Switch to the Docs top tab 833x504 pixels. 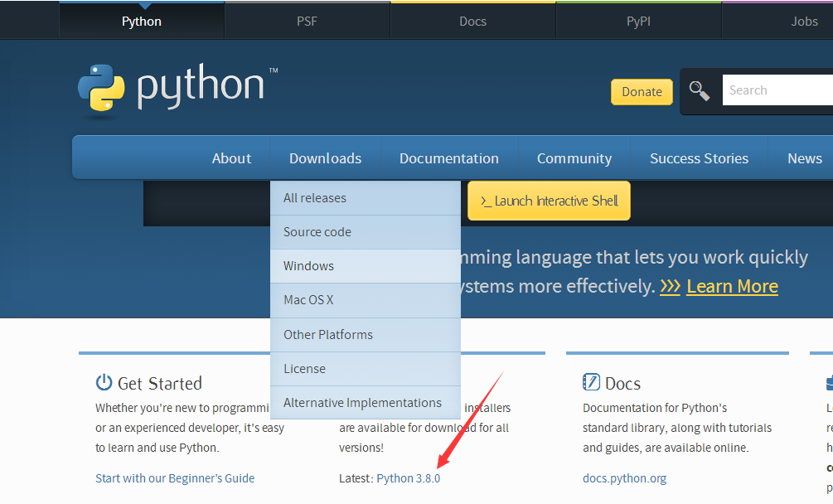[472, 22]
